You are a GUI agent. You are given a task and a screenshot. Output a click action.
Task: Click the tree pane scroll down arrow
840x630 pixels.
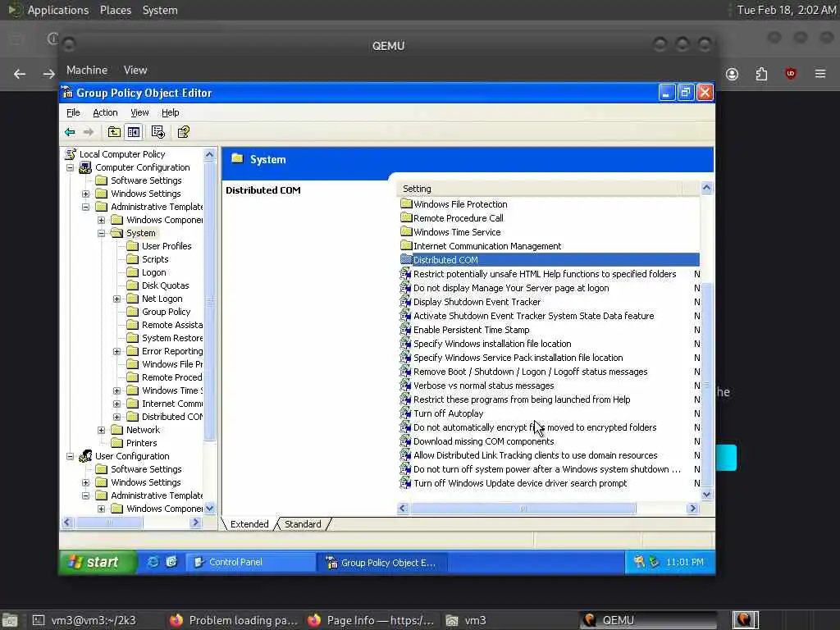(209, 508)
